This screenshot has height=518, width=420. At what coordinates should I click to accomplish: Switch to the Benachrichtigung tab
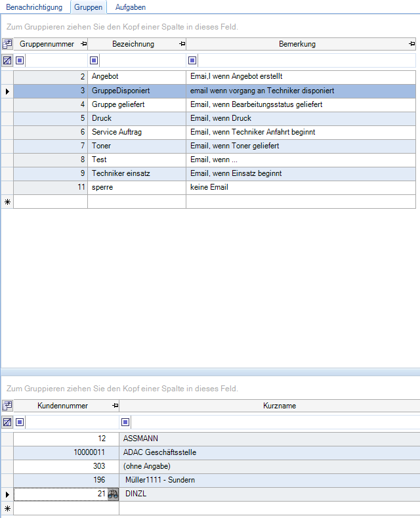click(x=34, y=7)
